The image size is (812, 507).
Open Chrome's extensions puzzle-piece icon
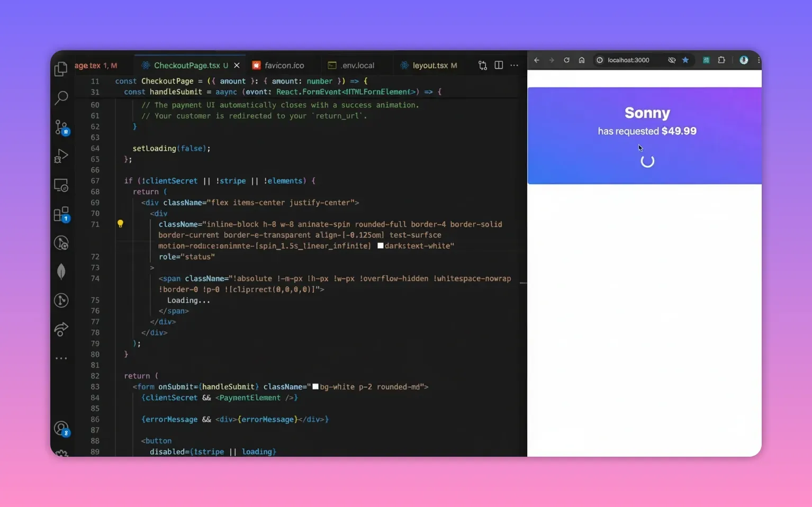click(x=721, y=60)
